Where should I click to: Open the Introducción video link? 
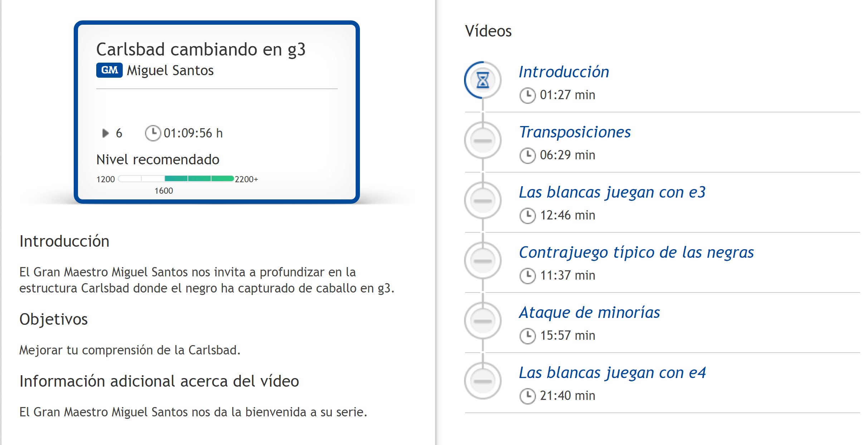[564, 72]
